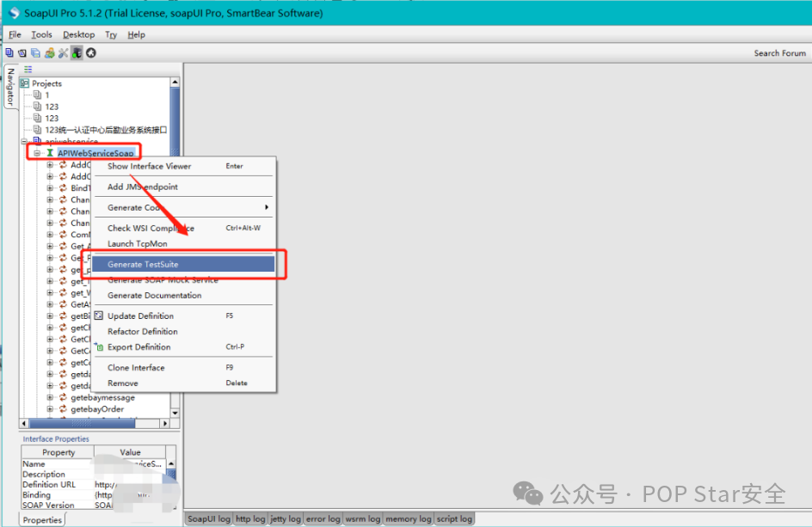Click the icon of the Chinese-named 123 project
The width and height of the screenshot is (812, 527).
[x=37, y=130]
